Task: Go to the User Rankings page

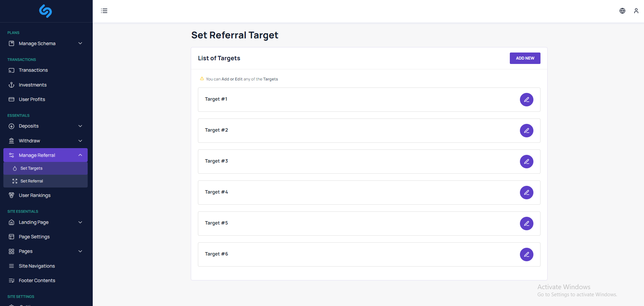Action: click(34, 195)
